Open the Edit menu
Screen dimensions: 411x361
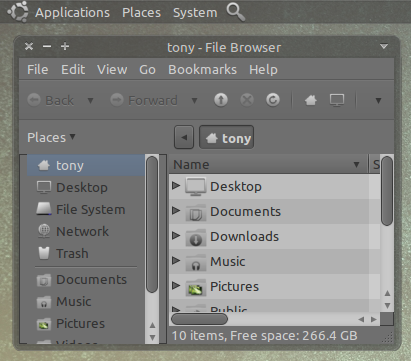[x=73, y=70]
